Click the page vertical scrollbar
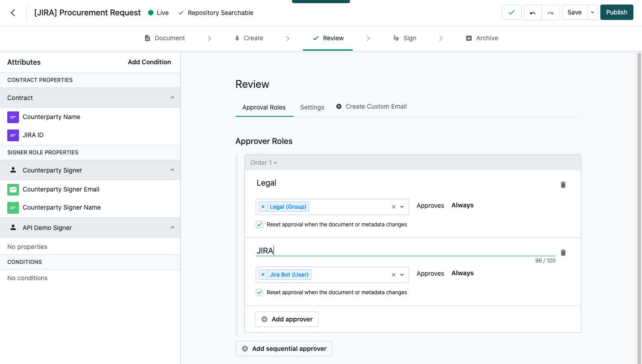This screenshot has height=364, width=642. tap(639, 208)
